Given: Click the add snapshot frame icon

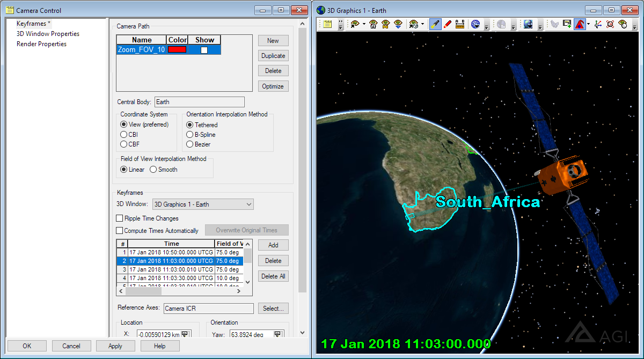Looking at the screenshot, I should [567, 24].
